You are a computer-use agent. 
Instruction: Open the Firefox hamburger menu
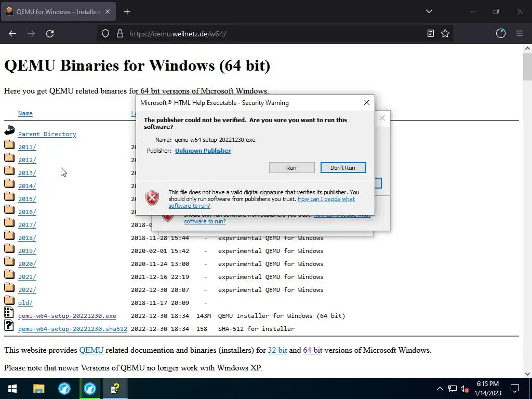(x=520, y=33)
